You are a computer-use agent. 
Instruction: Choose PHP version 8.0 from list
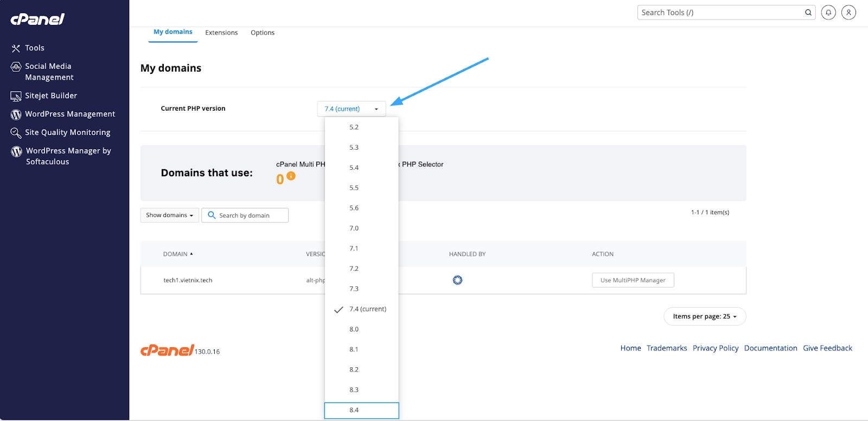354,329
